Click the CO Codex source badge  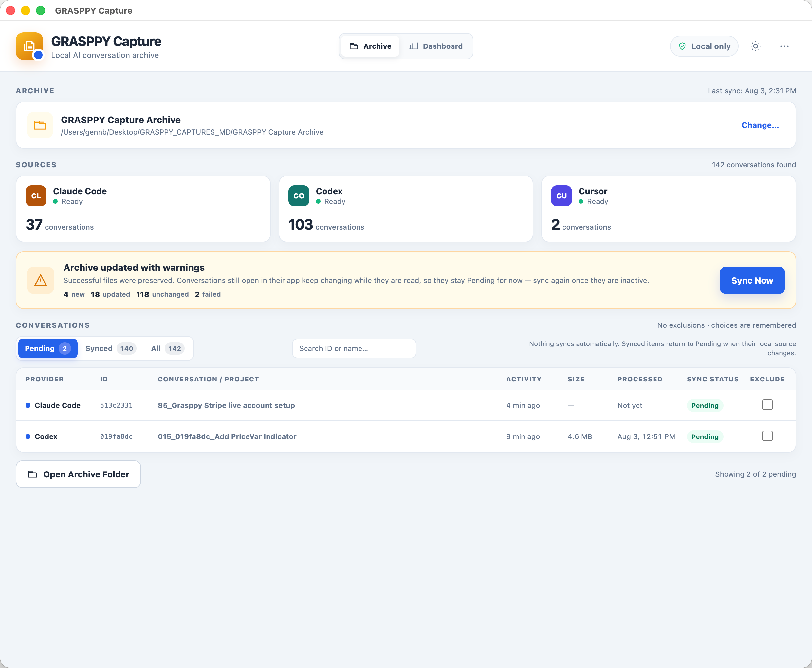tap(299, 196)
